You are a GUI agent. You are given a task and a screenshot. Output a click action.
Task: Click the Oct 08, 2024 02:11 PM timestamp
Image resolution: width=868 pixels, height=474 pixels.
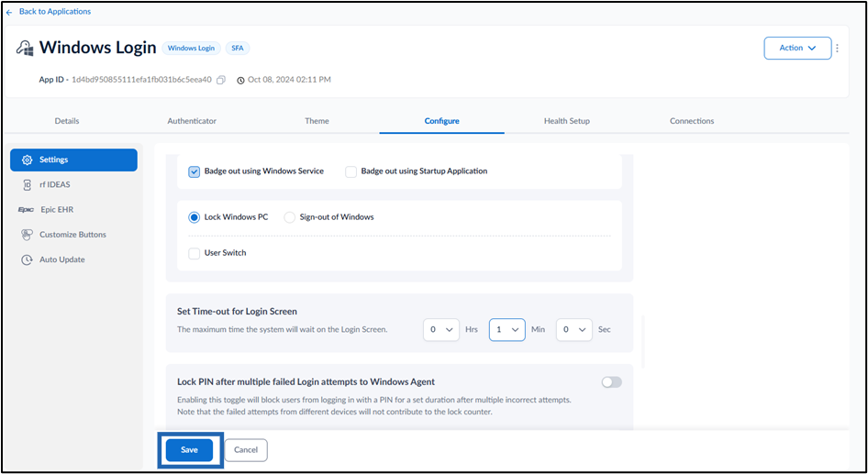click(x=290, y=80)
